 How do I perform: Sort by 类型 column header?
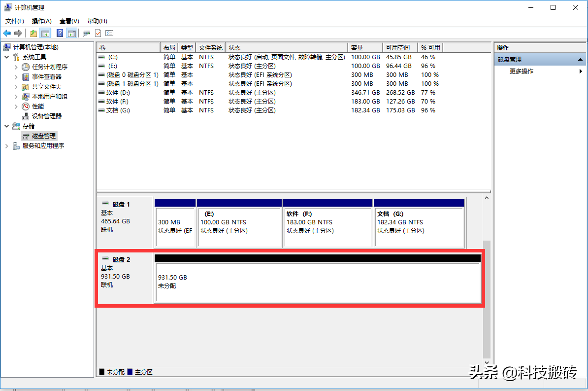tap(187, 48)
